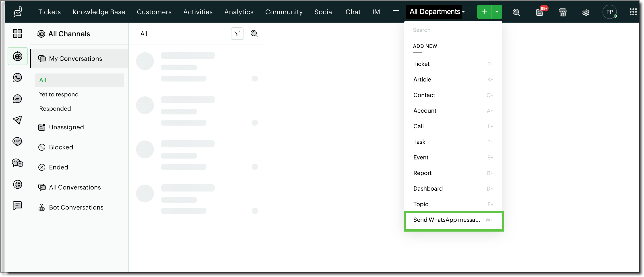The width and height of the screenshot is (644, 277).
Task: Select the All Channels globe icon in sidebar
Action: point(17,56)
